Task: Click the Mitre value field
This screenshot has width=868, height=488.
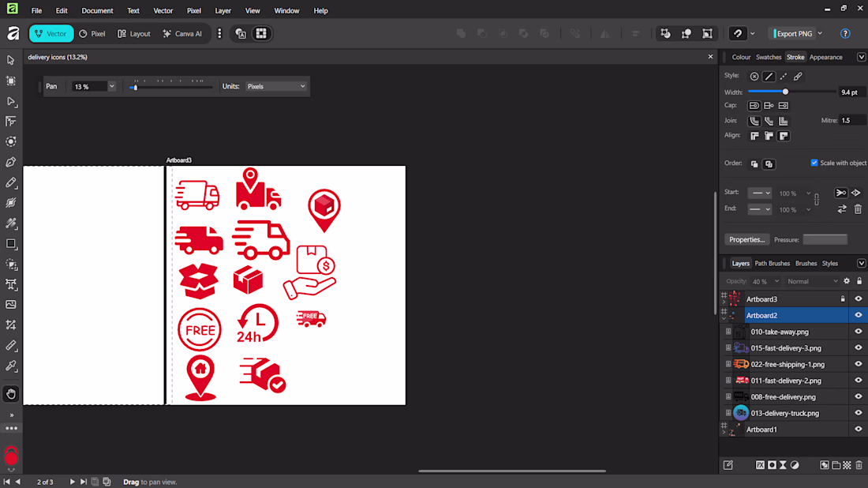Action: pyautogui.click(x=852, y=121)
